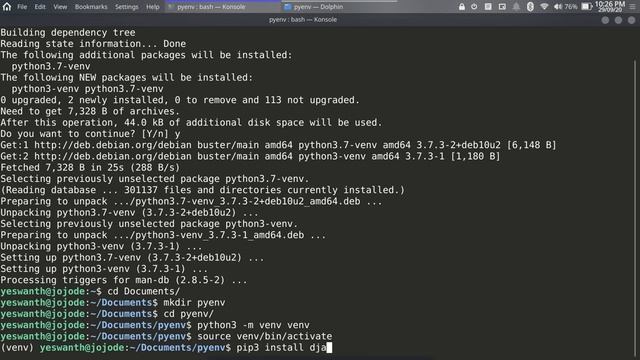Open the Bookmarks menu
Screen dimensions: 640x360
click(91, 7)
